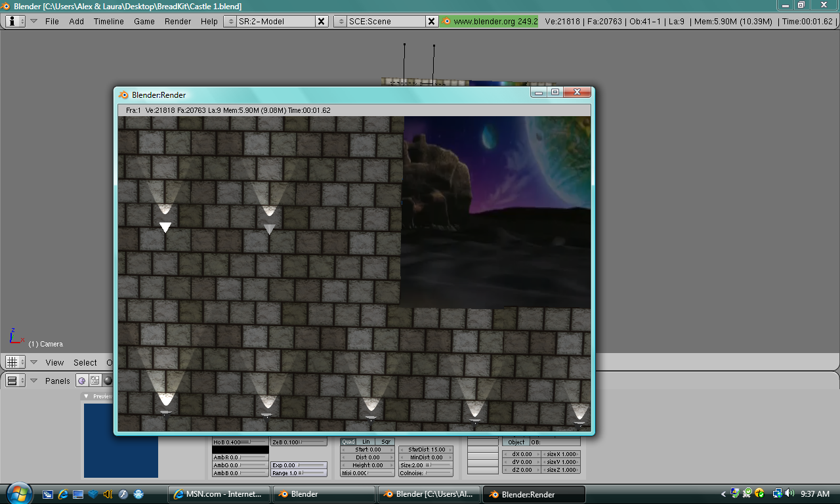
Task: Click the 3D viewport editor-type grid icon
Action: [11, 362]
